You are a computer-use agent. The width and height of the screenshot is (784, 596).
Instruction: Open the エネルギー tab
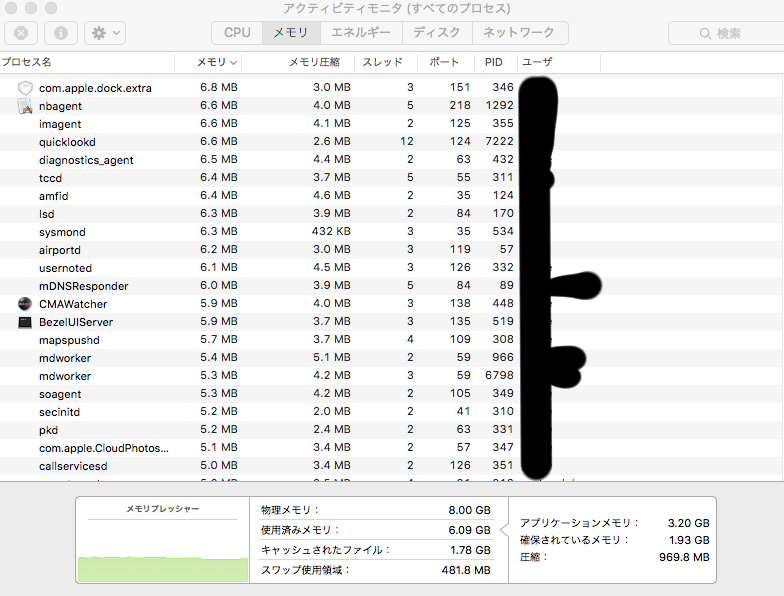click(x=361, y=33)
